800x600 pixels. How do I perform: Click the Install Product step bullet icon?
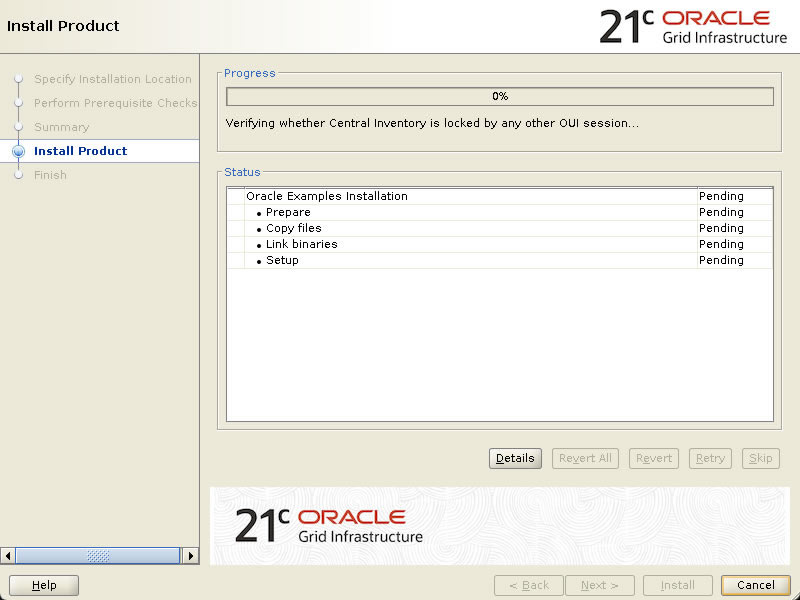(18, 151)
